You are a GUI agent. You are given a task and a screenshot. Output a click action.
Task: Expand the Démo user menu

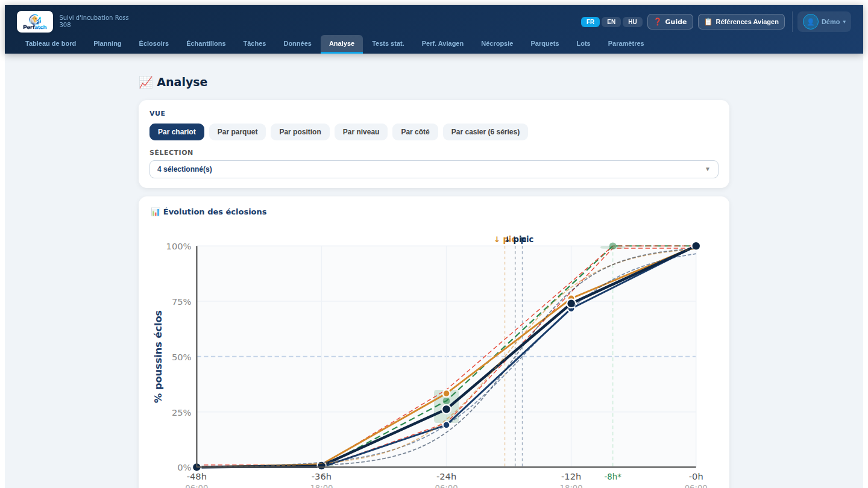[824, 22]
